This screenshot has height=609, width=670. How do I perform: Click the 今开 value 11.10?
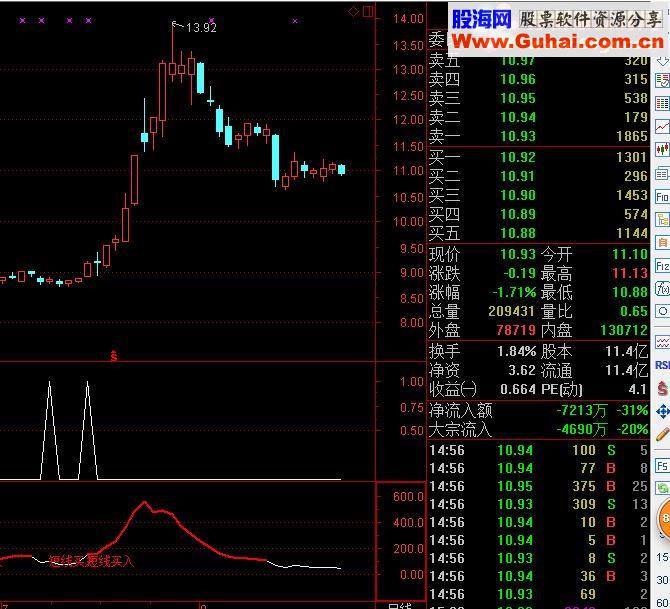coord(630,254)
